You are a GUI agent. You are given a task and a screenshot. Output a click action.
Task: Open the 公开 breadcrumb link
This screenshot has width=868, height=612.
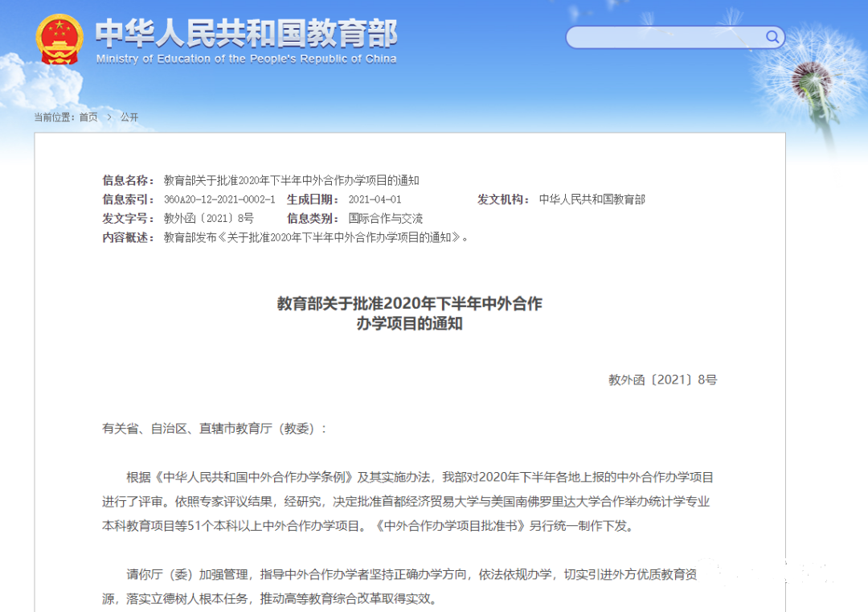[x=130, y=117]
